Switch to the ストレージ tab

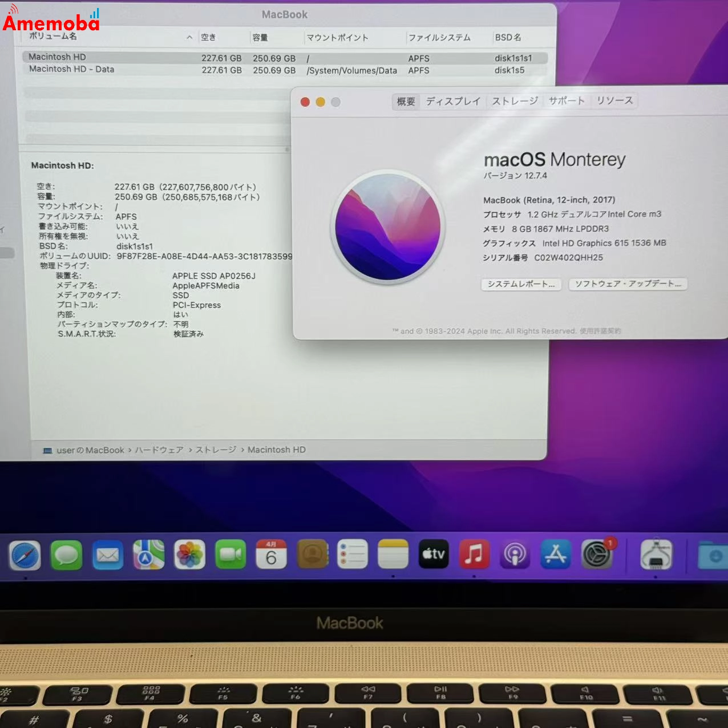tap(513, 100)
